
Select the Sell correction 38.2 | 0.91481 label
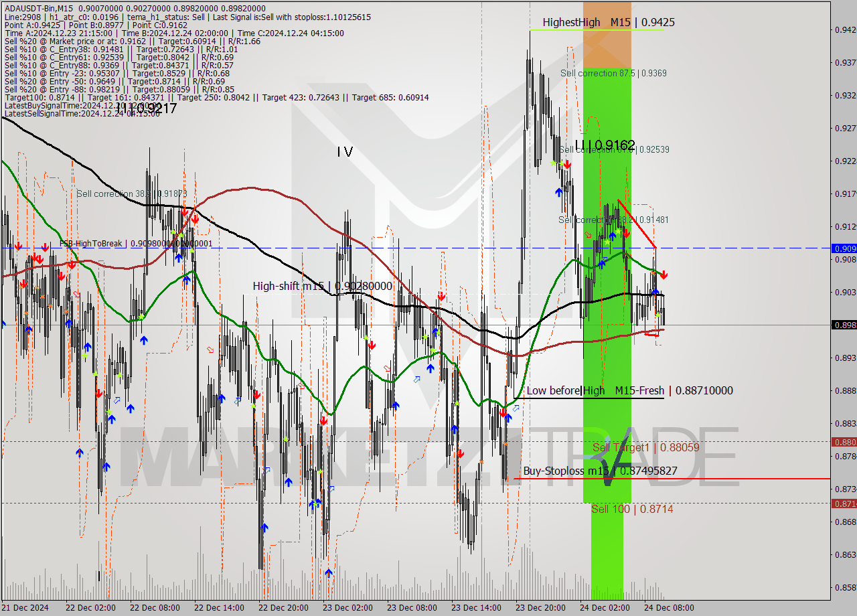point(613,220)
